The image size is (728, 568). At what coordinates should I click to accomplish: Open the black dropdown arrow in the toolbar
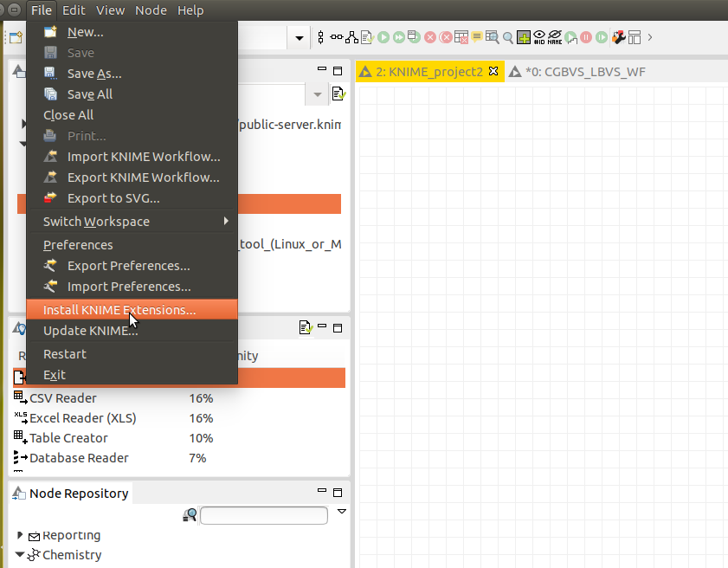(300, 38)
